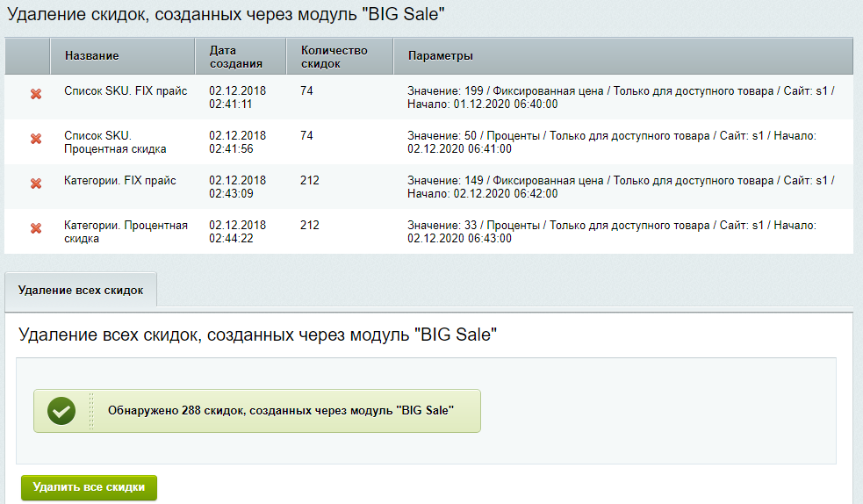Image resolution: width=863 pixels, height=504 pixels.
Task: Delete the 'Список SKU. Процентная скидка' row
Action: coord(36,139)
